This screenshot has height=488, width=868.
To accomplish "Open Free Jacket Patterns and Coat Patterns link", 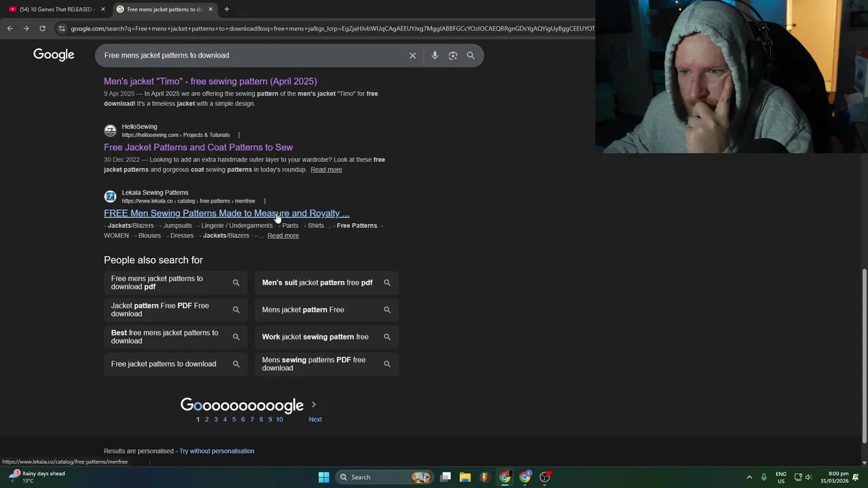I will coord(198,147).
